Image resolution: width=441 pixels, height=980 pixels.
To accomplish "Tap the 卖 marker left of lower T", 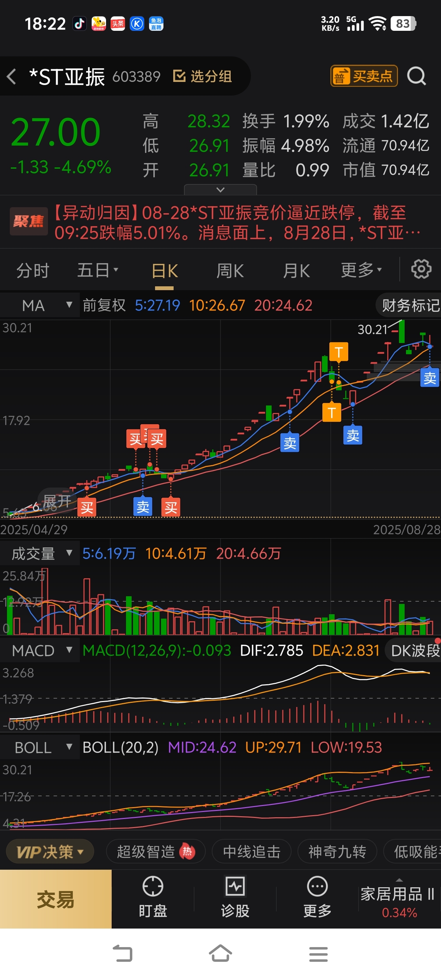I will point(289,443).
